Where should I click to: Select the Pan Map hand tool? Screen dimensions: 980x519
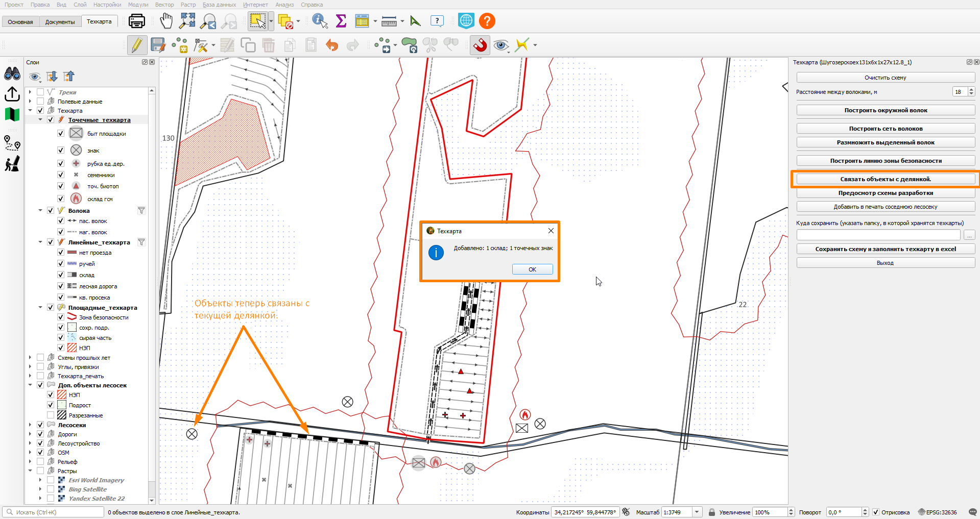point(166,21)
